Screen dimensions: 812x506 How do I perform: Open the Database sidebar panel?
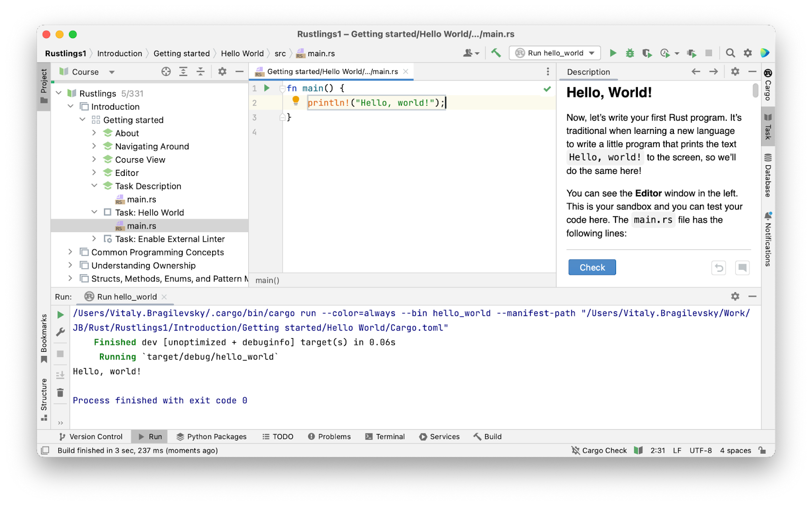tap(768, 175)
